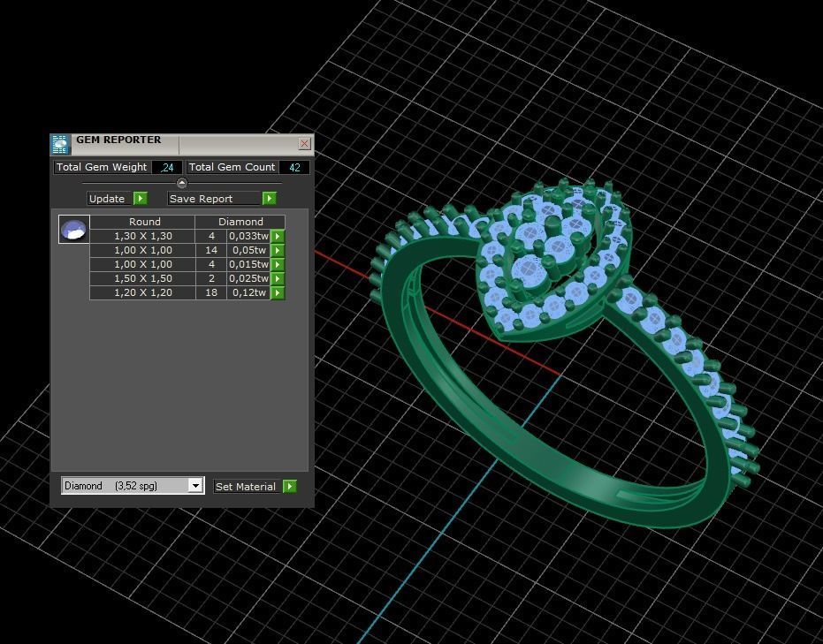The image size is (823, 644).
Task: Click the Diamond column header
Action: [240, 222]
